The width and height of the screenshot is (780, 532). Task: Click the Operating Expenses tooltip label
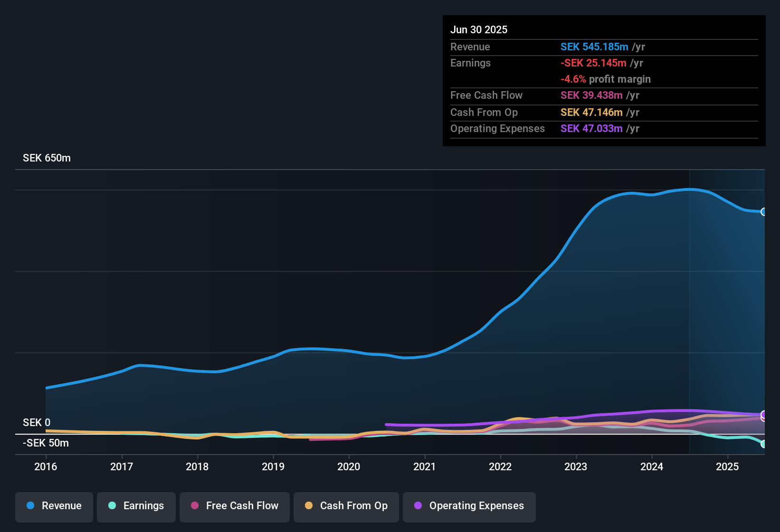click(497, 129)
